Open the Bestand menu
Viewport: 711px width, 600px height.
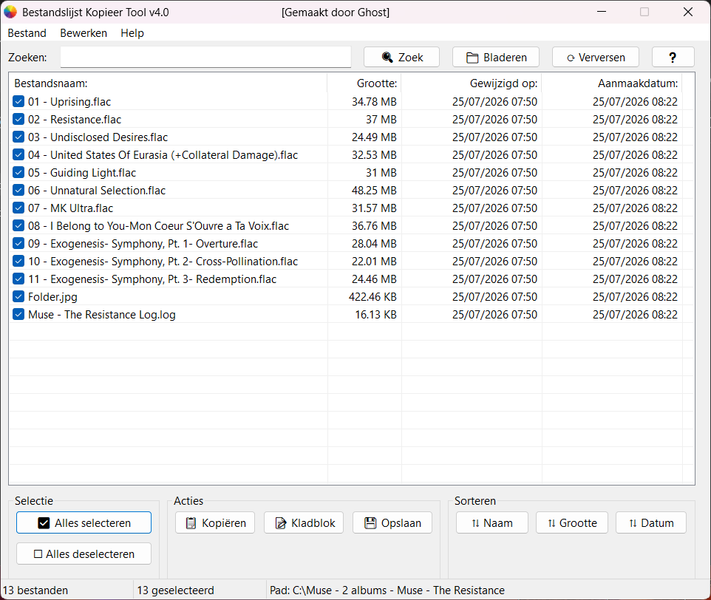click(x=27, y=33)
